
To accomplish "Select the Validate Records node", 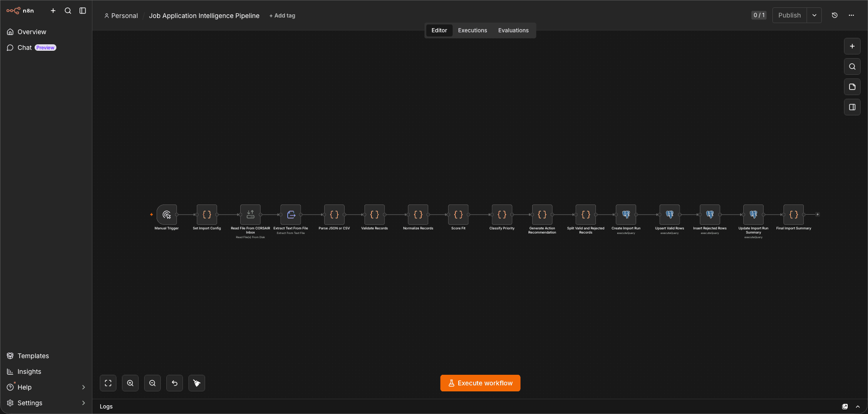I will point(375,215).
